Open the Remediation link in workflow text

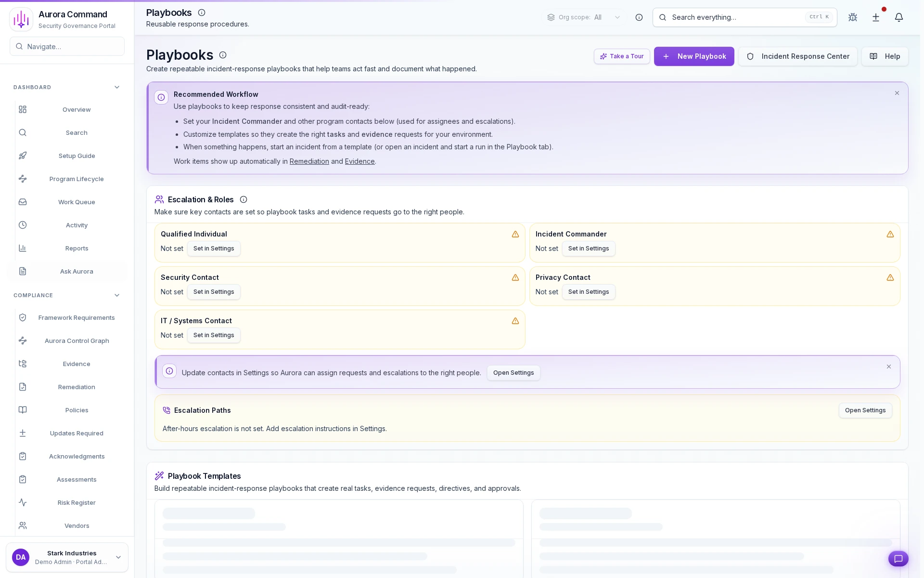tap(309, 161)
